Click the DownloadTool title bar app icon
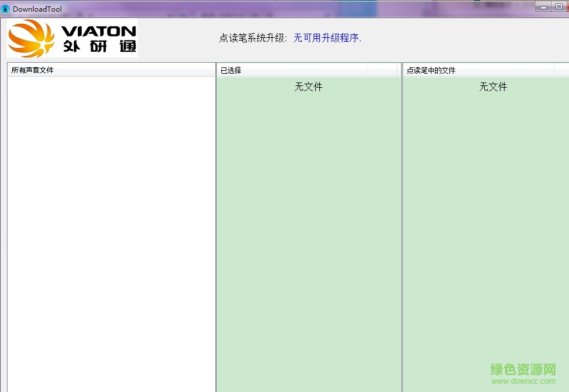Viewport: 569px width, 392px height. [x=5, y=9]
